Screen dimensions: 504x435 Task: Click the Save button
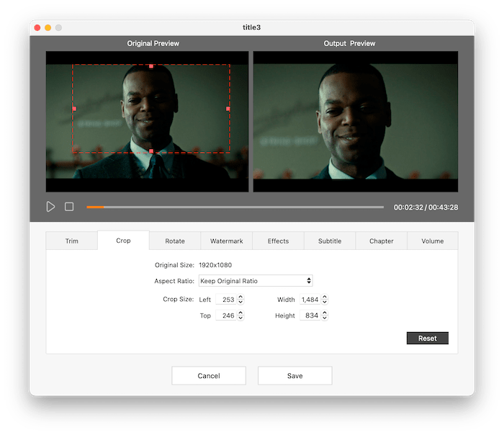(x=294, y=376)
